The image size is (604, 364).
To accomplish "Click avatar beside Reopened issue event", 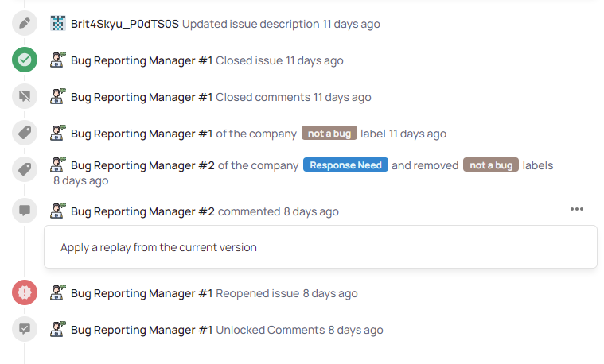I will point(57,293).
